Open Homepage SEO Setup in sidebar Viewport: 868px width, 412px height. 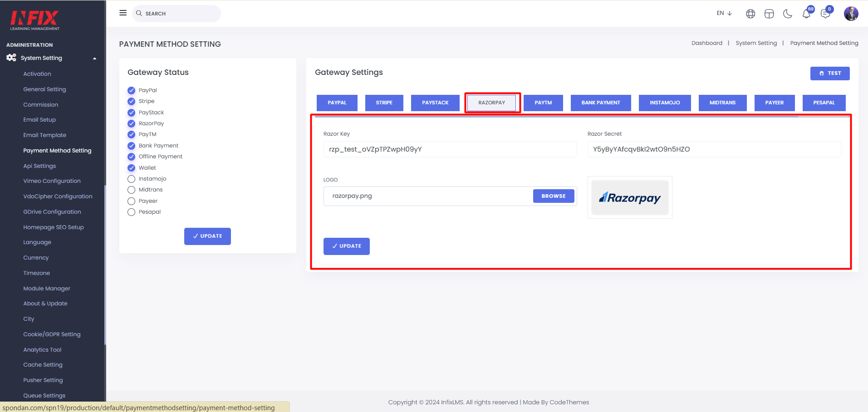(54, 227)
